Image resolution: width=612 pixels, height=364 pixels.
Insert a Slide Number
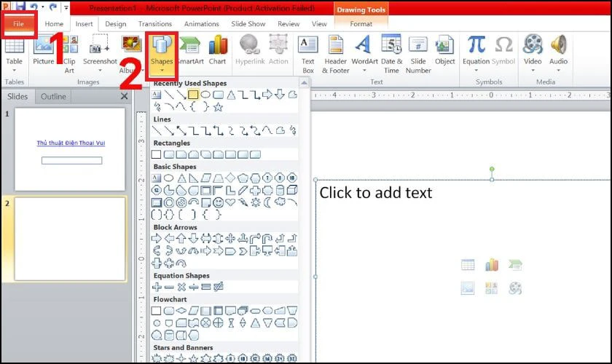pos(418,55)
